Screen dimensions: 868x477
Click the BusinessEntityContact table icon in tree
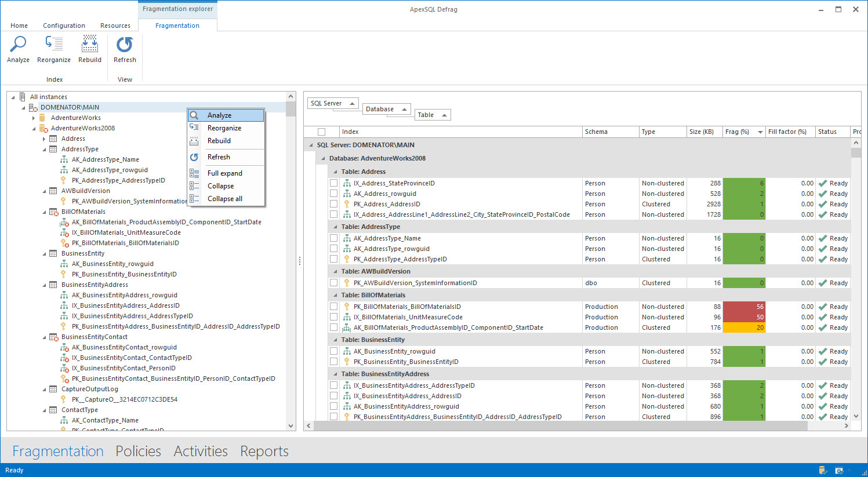coord(54,337)
